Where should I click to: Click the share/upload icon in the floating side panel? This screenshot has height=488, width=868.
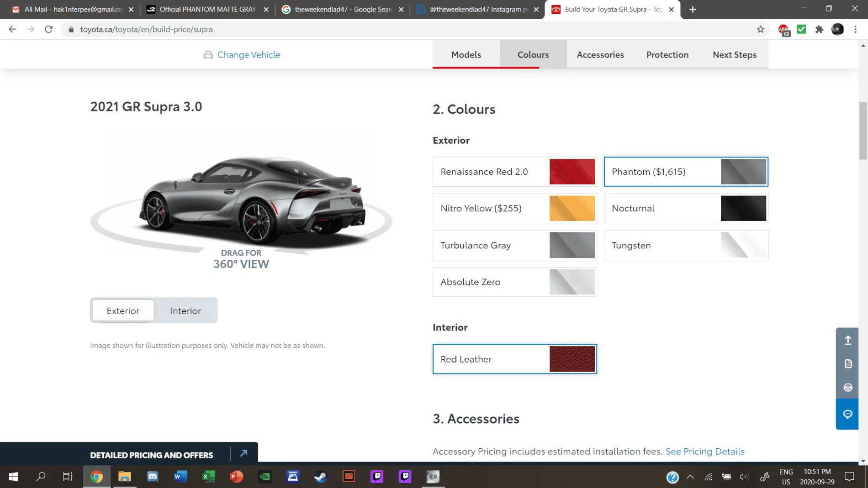click(x=848, y=340)
